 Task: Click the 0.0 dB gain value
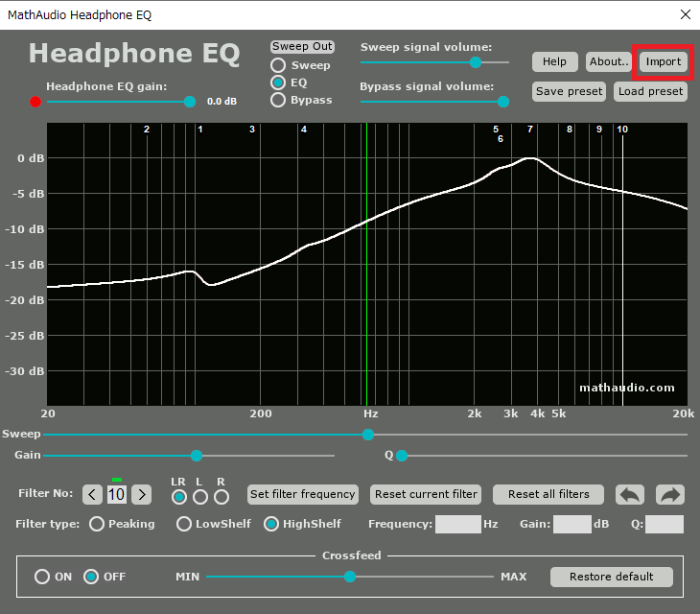coord(222,102)
